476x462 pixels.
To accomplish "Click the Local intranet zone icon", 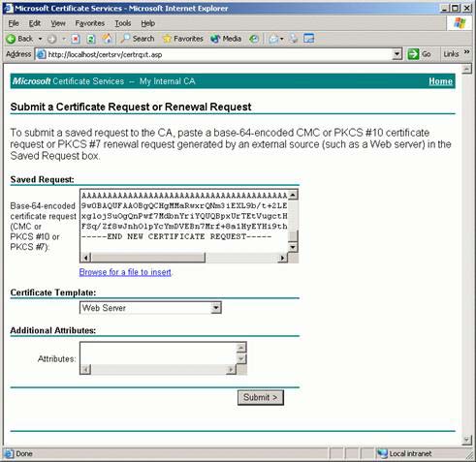I will (382, 453).
